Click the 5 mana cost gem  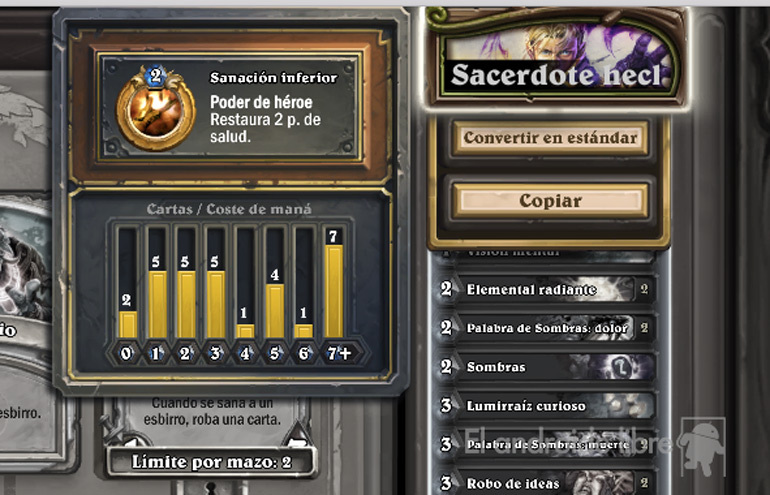click(275, 353)
